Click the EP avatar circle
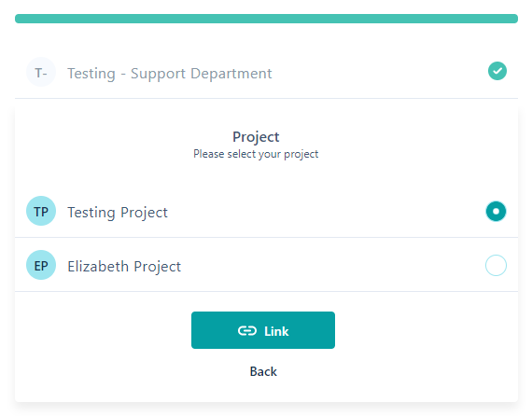The width and height of the screenshot is (532, 416). click(x=41, y=265)
